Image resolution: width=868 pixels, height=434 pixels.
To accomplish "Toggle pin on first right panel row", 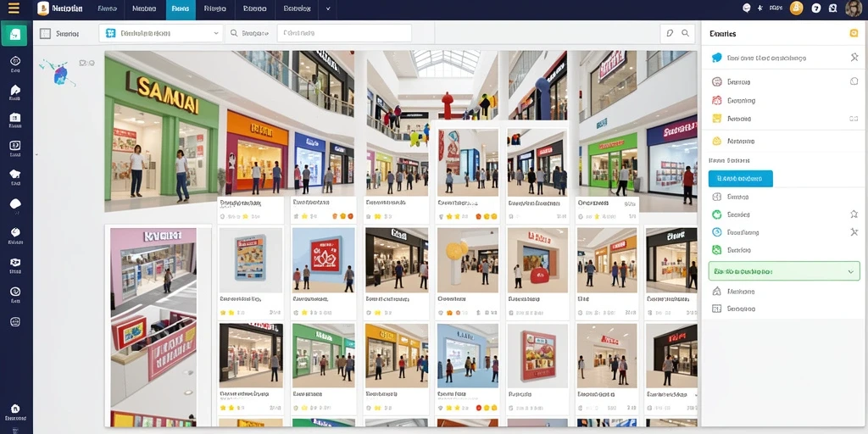I will coord(854,58).
